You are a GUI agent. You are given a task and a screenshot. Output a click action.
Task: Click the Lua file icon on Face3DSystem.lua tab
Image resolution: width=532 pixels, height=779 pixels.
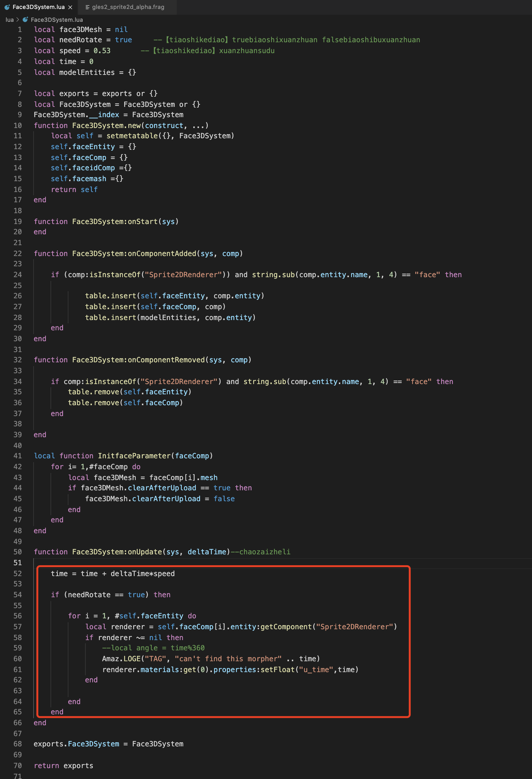pos(7,7)
